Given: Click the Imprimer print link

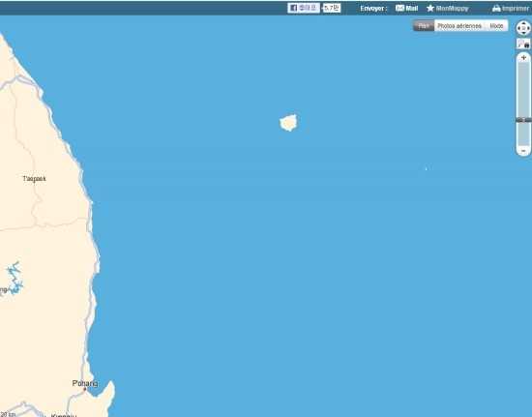Looking at the screenshot, I should pos(511,8).
